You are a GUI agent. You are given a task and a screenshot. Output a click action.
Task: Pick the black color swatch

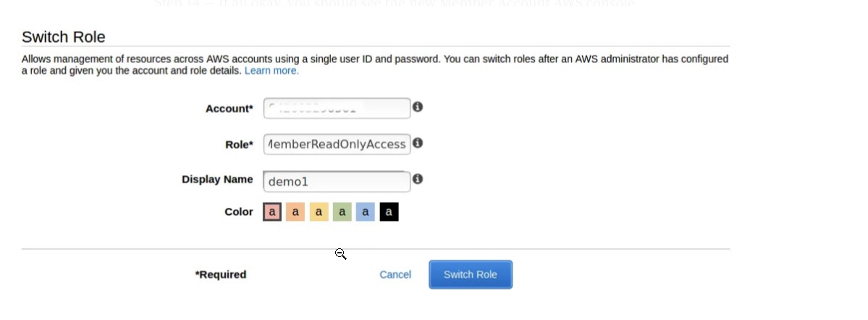(x=389, y=212)
